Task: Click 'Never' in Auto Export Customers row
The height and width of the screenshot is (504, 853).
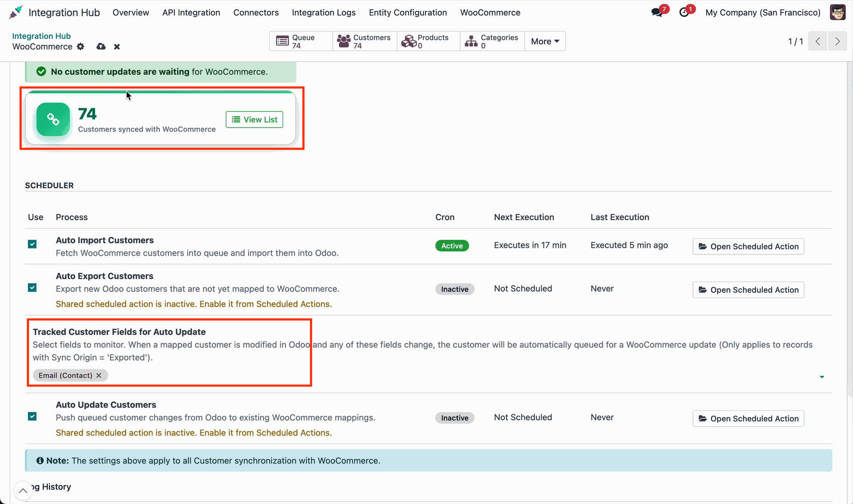Action: coord(602,289)
